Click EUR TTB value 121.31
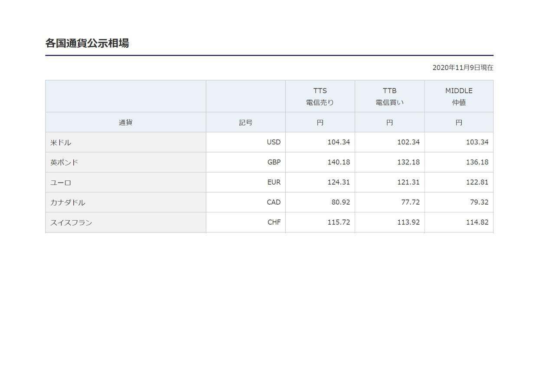Screen dimensions: 555x392 click(x=408, y=182)
